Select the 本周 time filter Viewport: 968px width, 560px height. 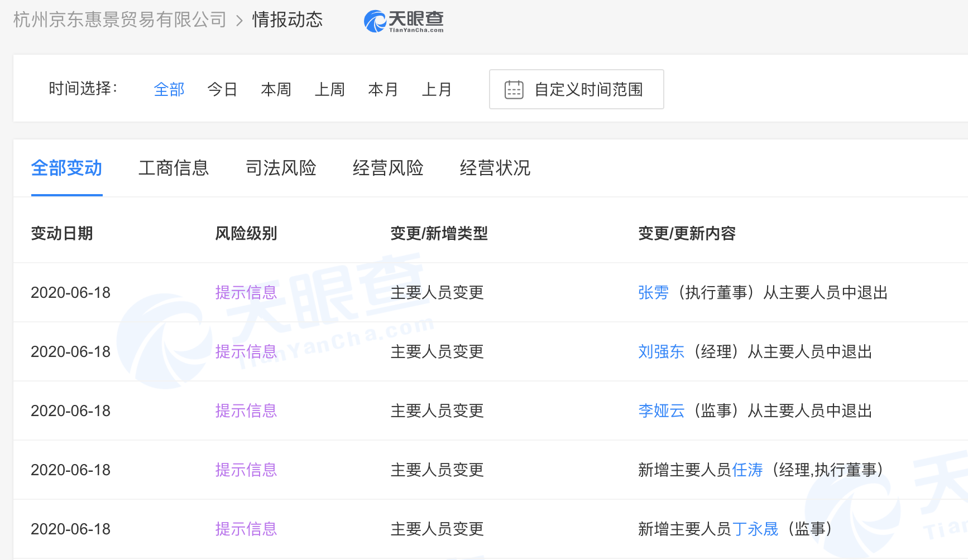point(276,89)
